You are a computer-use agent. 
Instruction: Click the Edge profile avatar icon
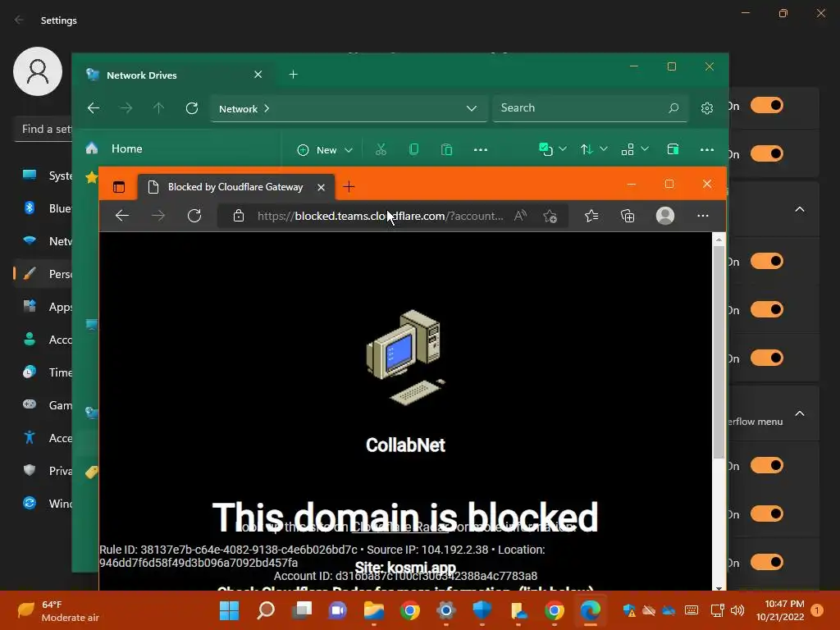pyautogui.click(x=664, y=216)
